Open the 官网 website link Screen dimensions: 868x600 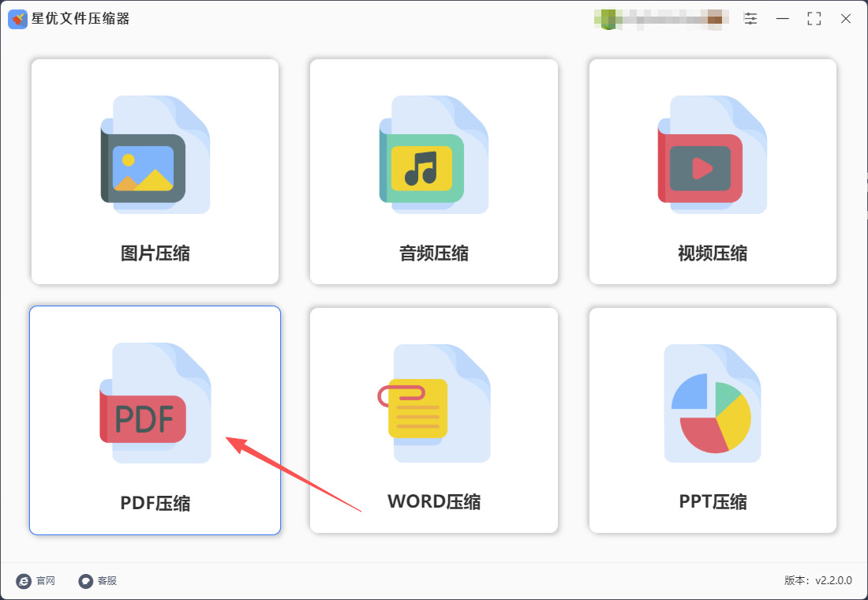pyautogui.click(x=36, y=580)
